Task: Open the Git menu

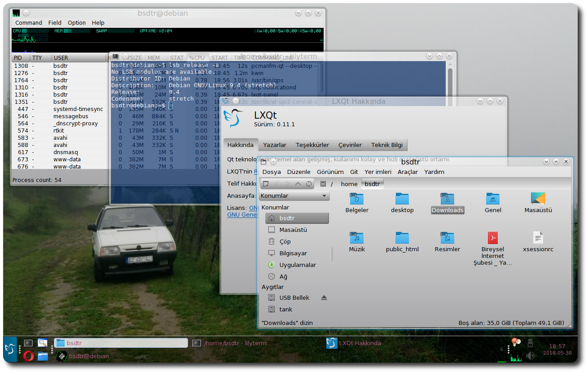Action: pos(354,172)
